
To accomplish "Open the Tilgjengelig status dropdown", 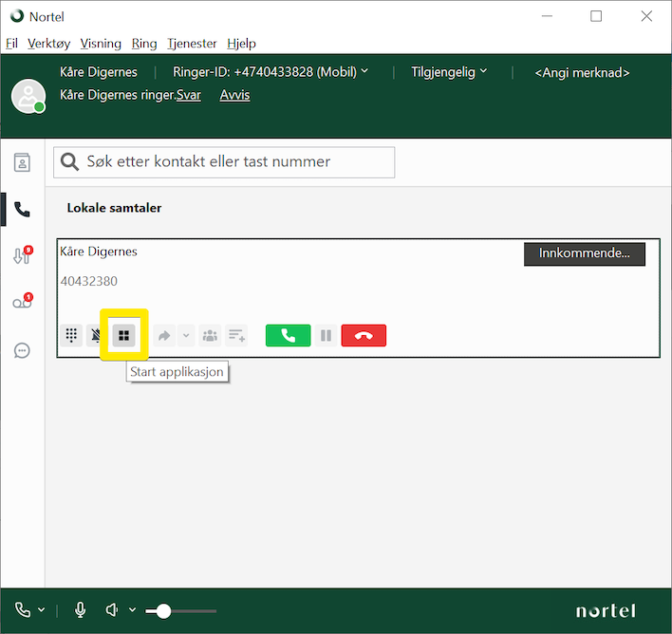I will tap(449, 72).
